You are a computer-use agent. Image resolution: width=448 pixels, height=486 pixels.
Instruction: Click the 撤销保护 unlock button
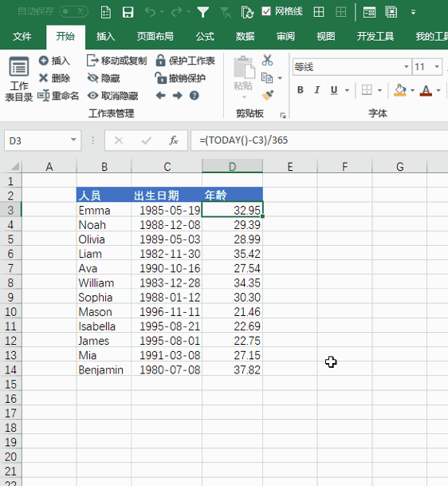click(x=180, y=78)
